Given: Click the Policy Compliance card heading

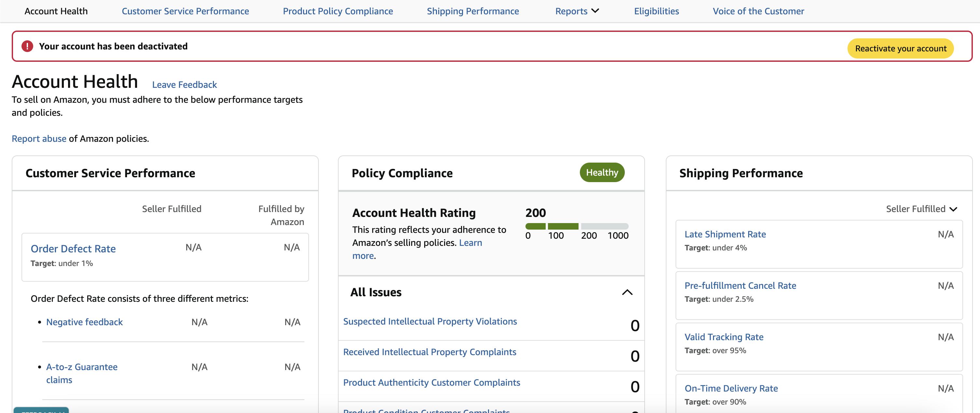Looking at the screenshot, I should [402, 173].
